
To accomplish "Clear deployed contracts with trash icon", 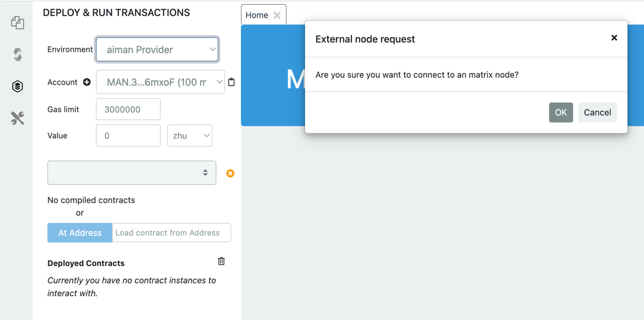I will [221, 261].
